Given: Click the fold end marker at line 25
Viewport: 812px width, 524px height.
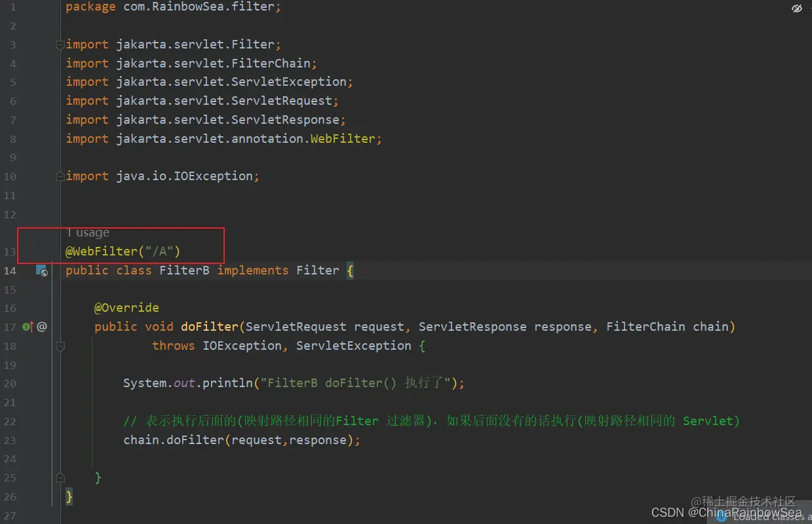Looking at the screenshot, I should pyautogui.click(x=60, y=477).
